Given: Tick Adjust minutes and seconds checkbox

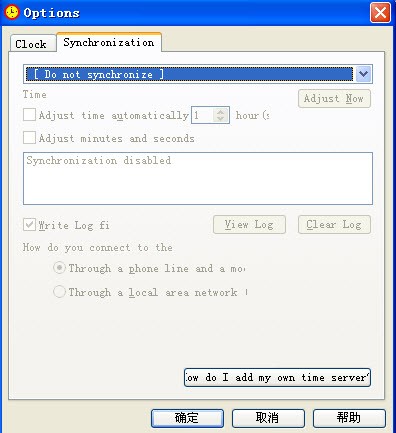Looking at the screenshot, I should click(29, 138).
